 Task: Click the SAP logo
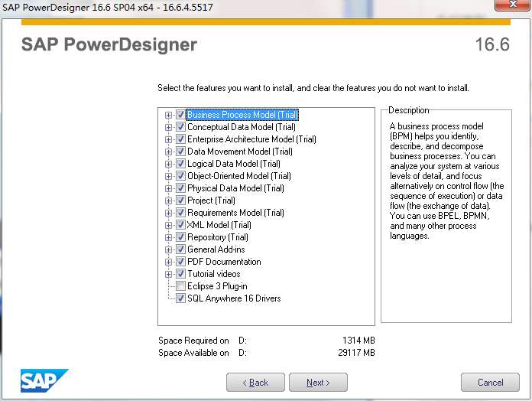(x=44, y=380)
